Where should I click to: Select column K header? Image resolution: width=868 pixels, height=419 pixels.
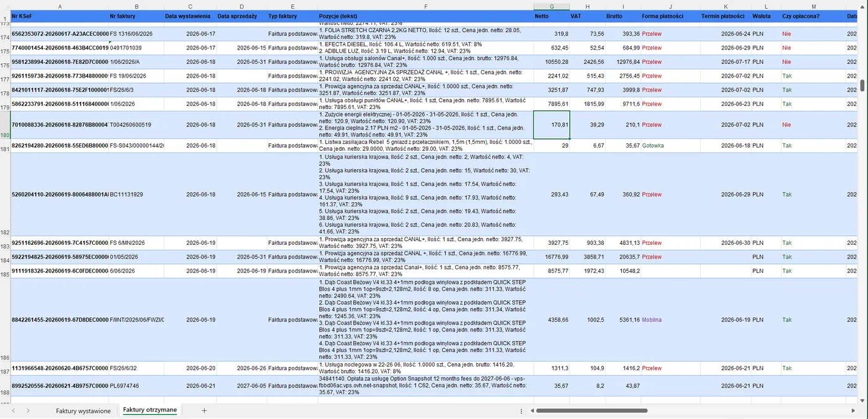[725, 6]
